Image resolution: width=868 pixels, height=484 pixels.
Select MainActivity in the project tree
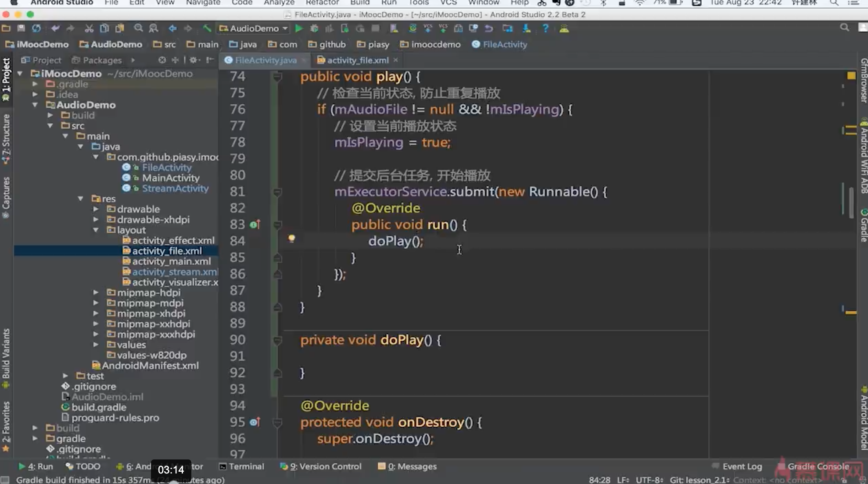coord(170,178)
